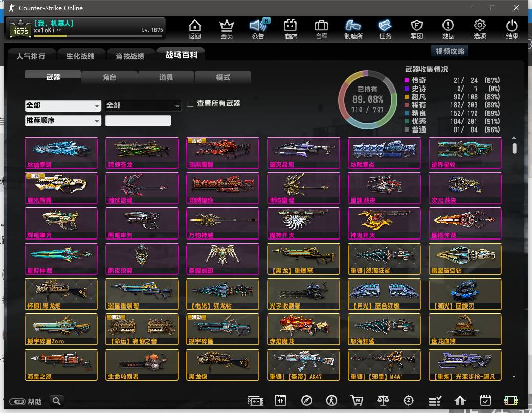
Task: Switch to the 生化战绩 tab
Action: point(80,56)
